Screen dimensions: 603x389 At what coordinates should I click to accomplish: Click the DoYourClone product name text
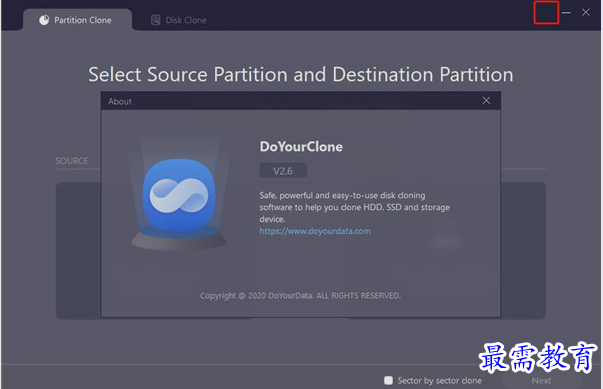click(x=301, y=146)
